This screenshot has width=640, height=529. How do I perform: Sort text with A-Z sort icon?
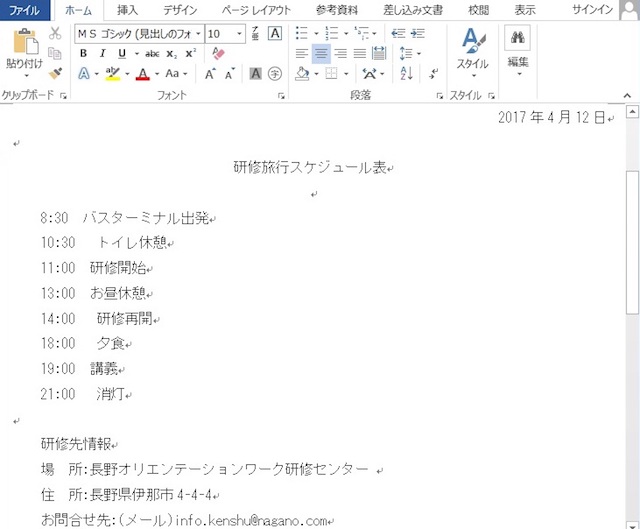click(407, 73)
